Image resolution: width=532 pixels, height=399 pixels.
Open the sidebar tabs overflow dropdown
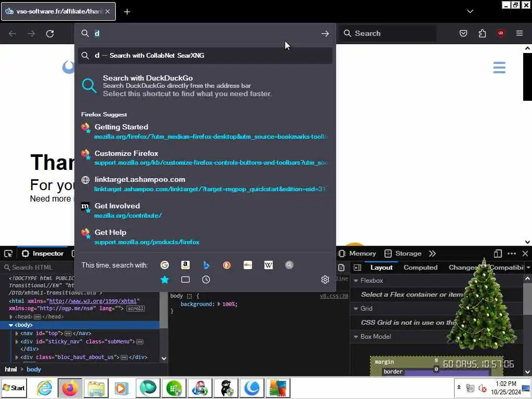pyautogui.click(x=528, y=268)
